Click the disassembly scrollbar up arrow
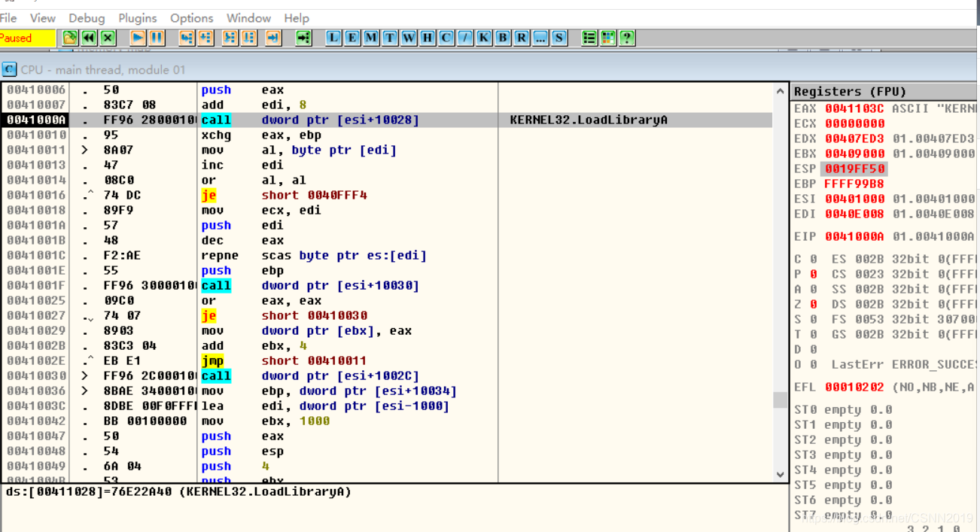Image resolution: width=980 pixels, height=532 pixels. click(781, 91)
